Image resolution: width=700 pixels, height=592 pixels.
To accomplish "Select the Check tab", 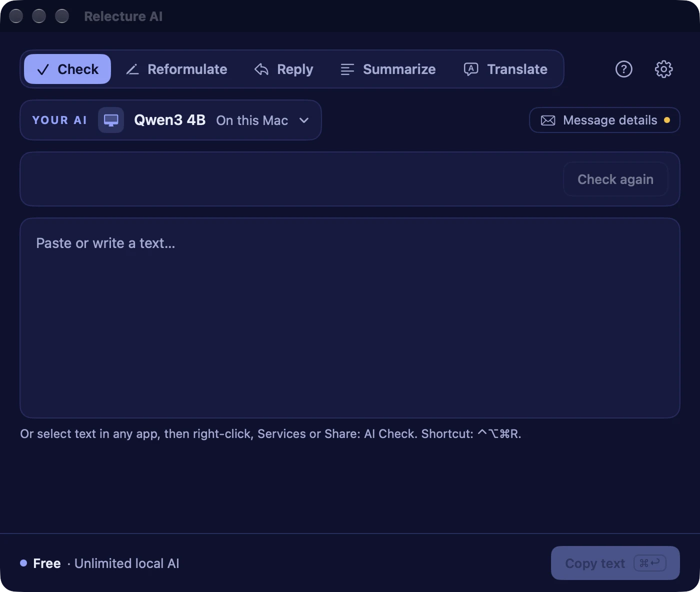I will click(67, 69).
